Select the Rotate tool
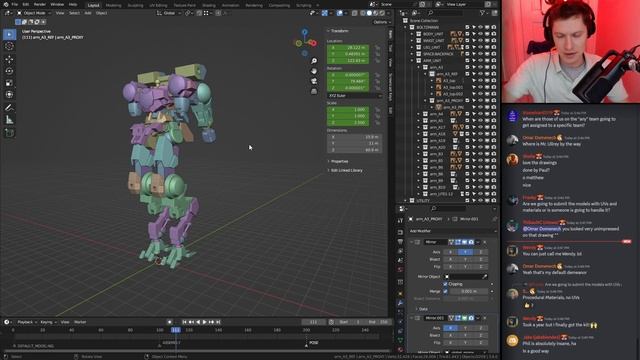Screen dimensions: 640x360 [9, 71]
